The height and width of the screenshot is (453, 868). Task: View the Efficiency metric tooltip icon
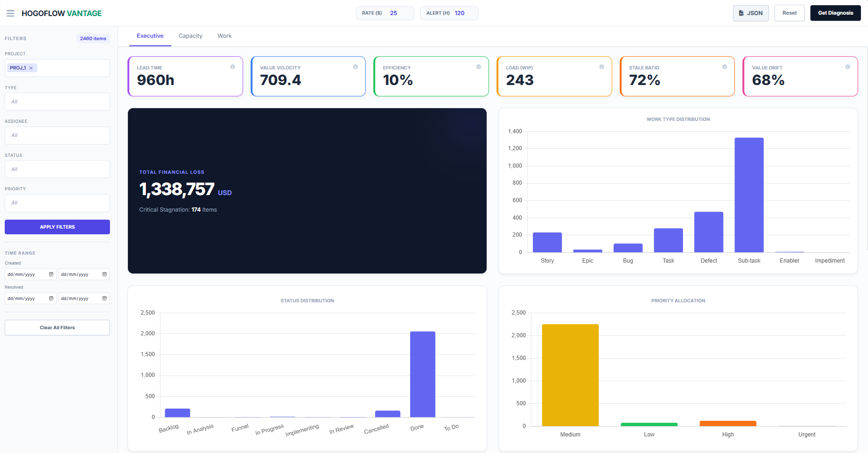tap(479, 67)
